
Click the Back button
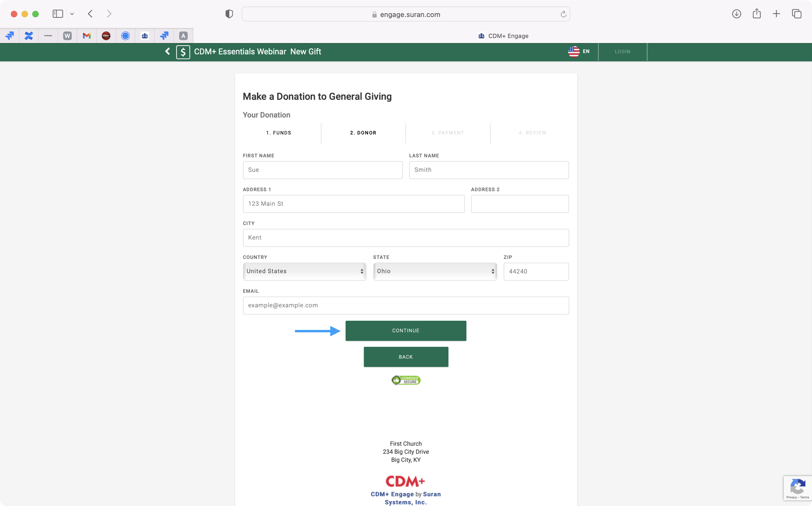pos(406,357)
